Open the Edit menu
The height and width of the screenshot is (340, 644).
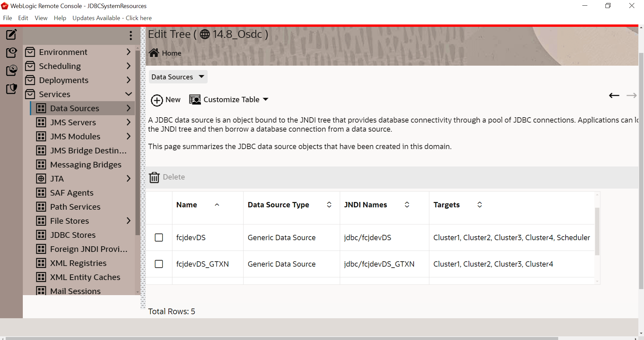[23, 18]
